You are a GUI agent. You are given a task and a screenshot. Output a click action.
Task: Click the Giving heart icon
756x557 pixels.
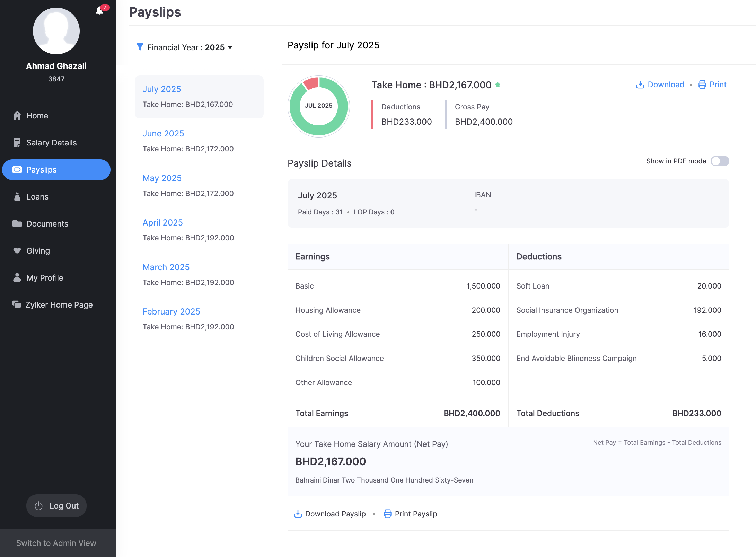[17, 250]
